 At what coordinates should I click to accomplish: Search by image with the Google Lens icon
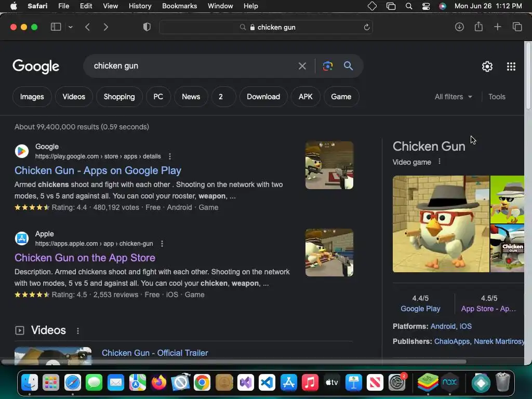[x=327, y=66]
